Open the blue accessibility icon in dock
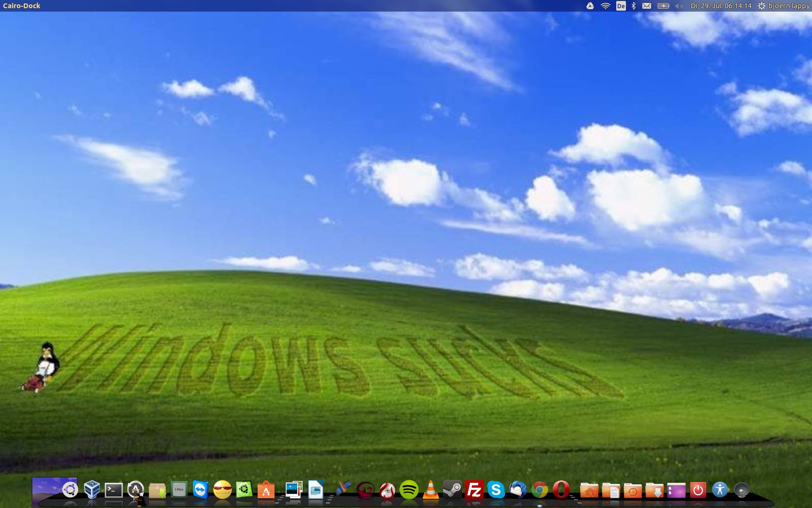The image size is (812, 508). point(720,490)
